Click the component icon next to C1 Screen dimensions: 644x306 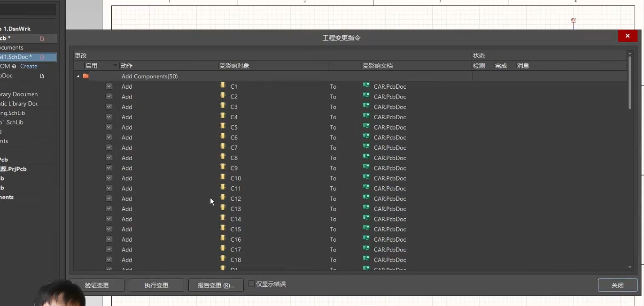[x=223, y=85]
